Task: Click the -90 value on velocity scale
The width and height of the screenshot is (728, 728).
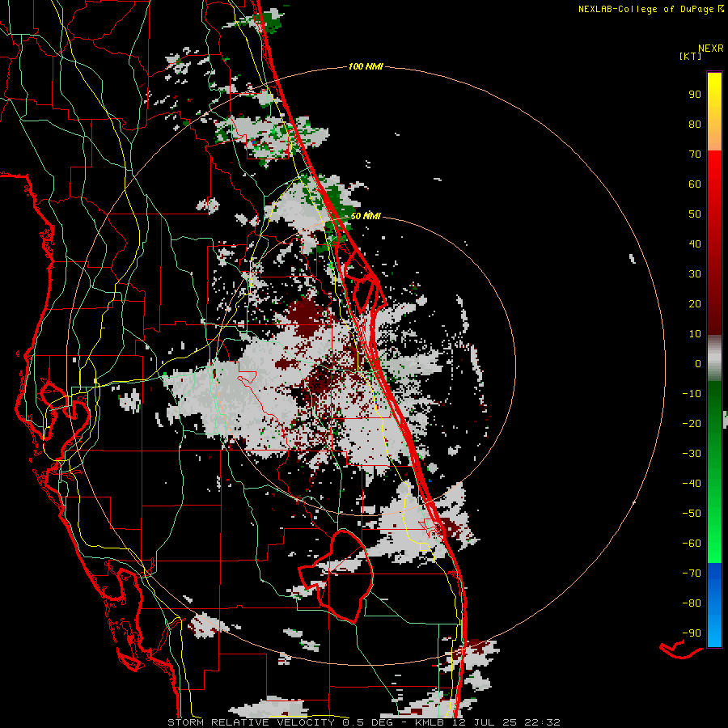Action: tap(692, 633)
